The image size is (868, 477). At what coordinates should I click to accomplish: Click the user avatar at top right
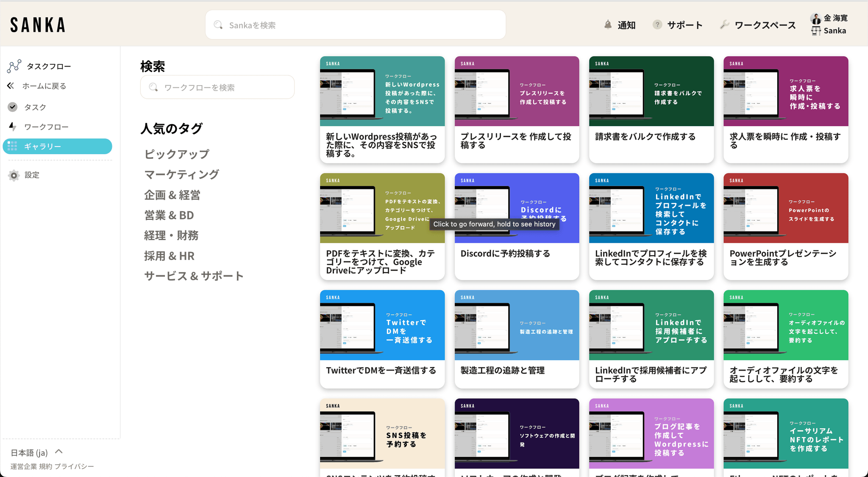[816, 19]
